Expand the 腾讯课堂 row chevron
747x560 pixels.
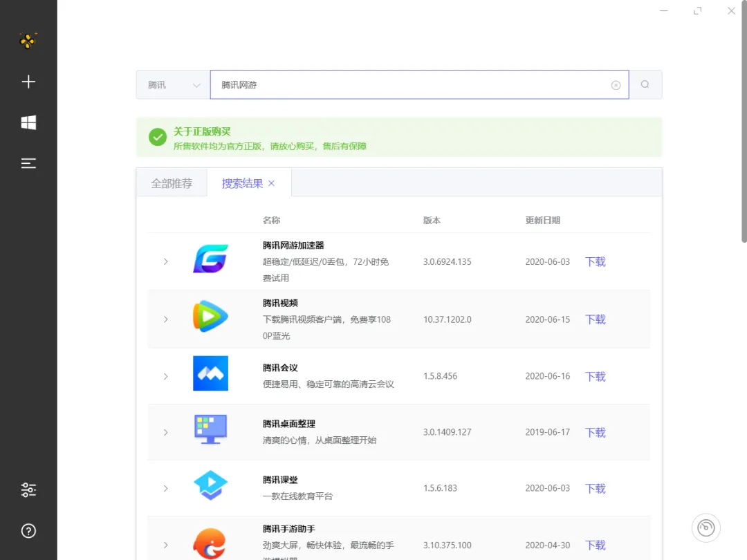[166, 489]
